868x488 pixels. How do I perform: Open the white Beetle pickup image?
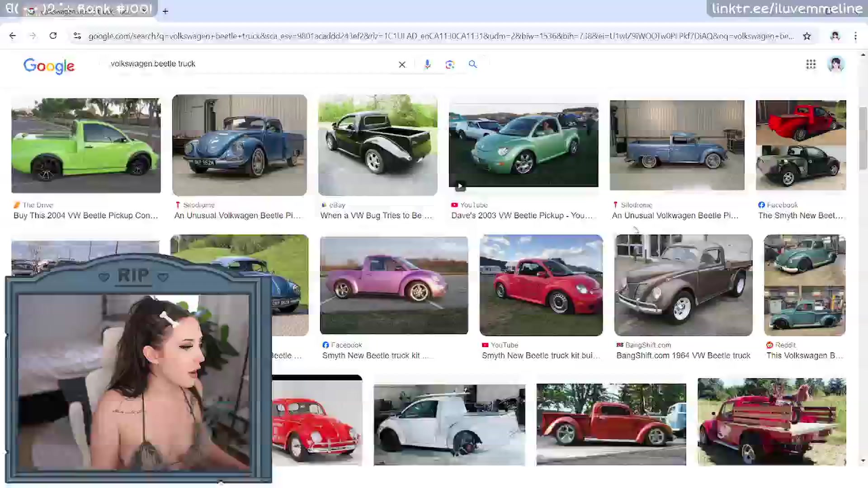tap(449, 425)
